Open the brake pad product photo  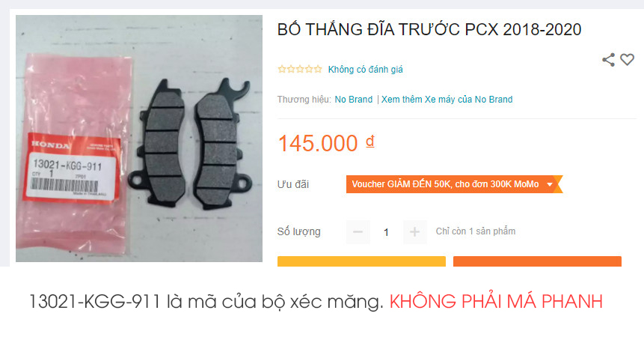point(139,139)
